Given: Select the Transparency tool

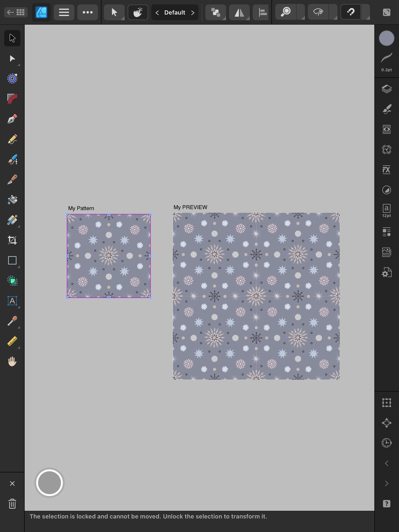Looking at the screenshot, I should click(x=12, y=220).
